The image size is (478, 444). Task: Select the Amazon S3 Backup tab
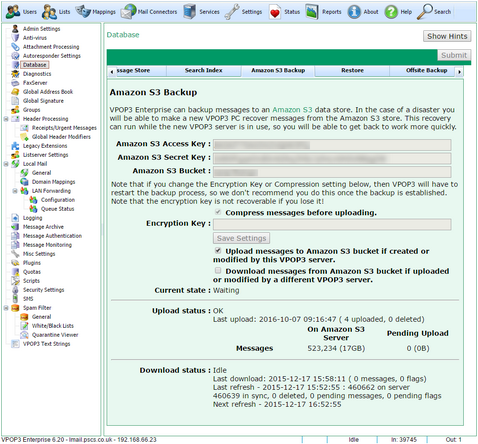point(278,71)
